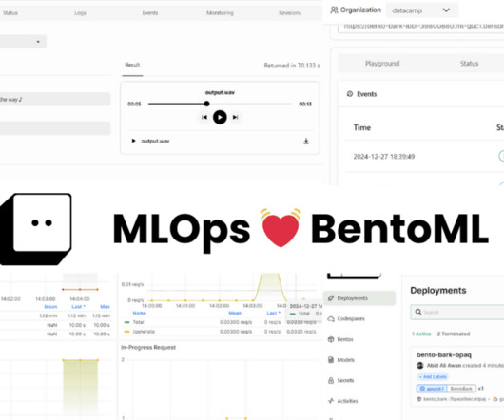Click the gpu.t4.1 instance tag
Screen dimensions: 504x420
[x=432, y=389]
